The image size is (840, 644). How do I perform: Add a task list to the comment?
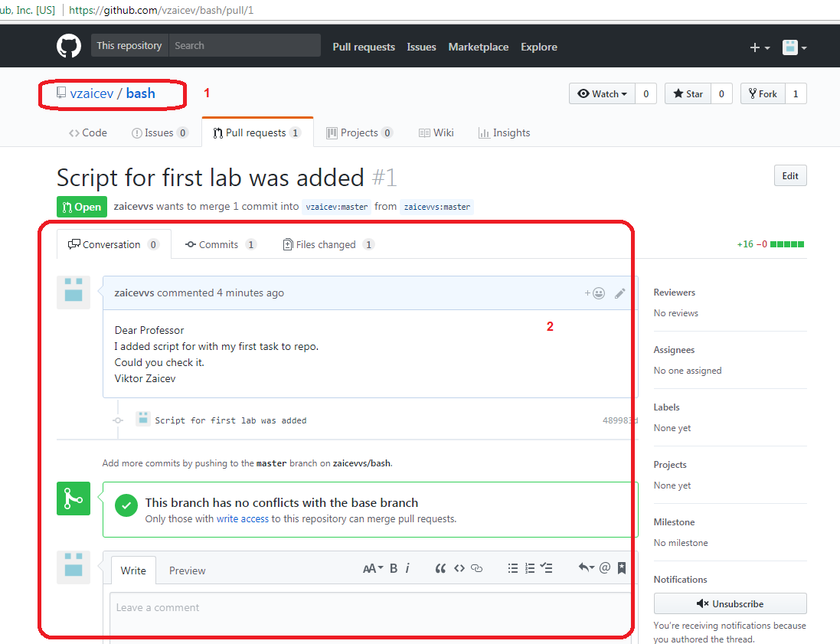pyautogui.click(x=547, y=568)
